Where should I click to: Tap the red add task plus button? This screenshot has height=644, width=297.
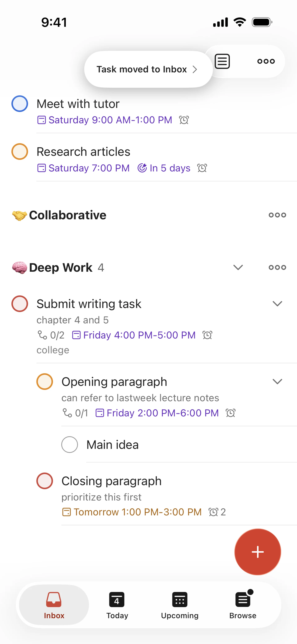click(258, 552)
